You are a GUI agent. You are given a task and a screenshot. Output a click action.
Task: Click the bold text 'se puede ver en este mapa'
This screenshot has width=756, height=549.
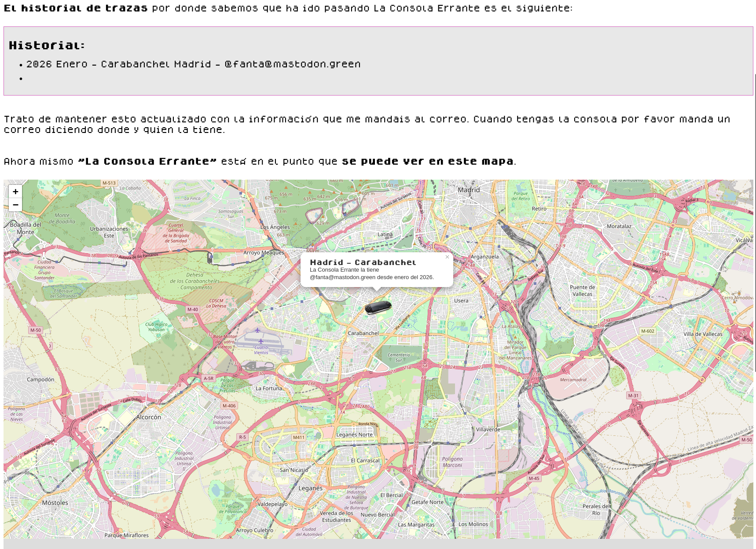pos(427,162)
